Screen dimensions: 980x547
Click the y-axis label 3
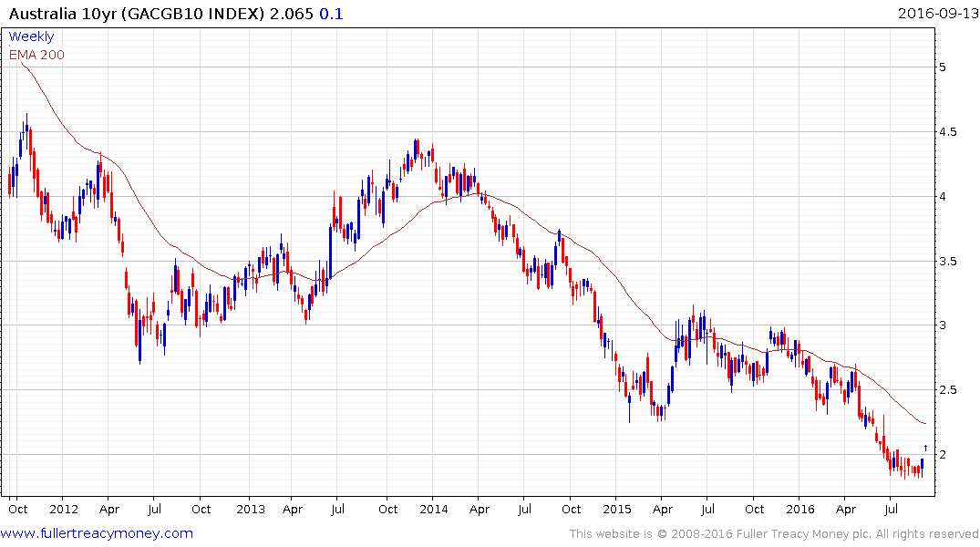tap(943, 325)
